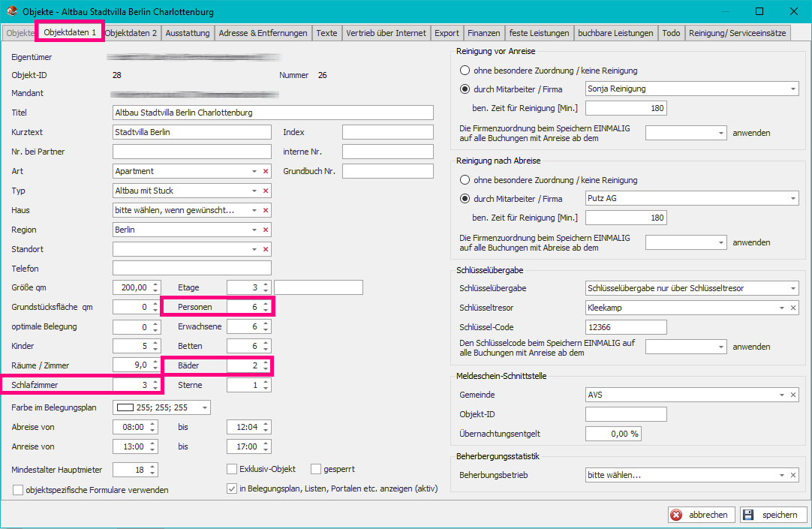Clear the Schlüsseltresor Kleekamp entry

[793, 308]
